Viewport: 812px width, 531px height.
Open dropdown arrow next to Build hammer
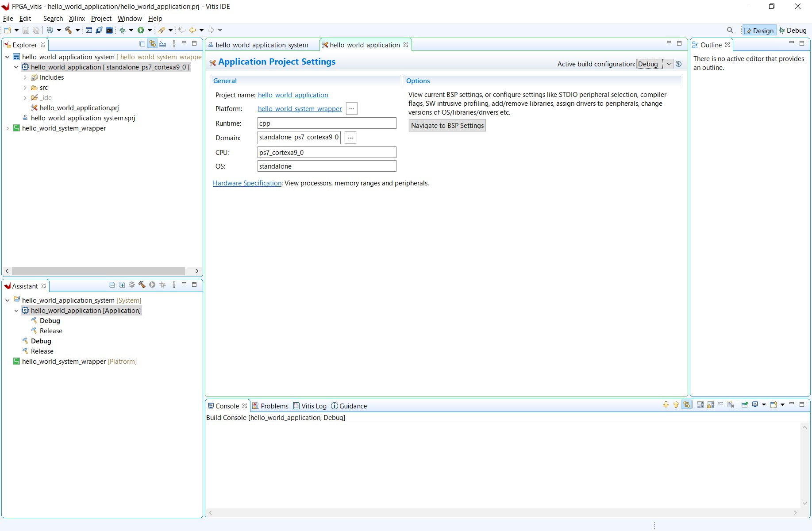pyautogui.click(x=77, y=30)
